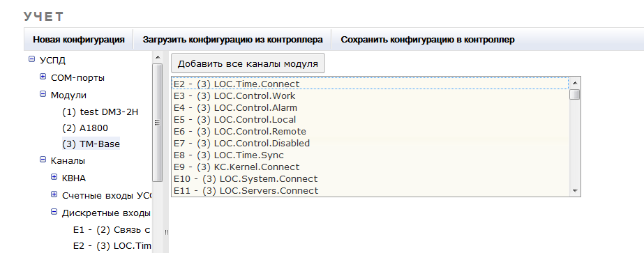
Task: Select list row E2 LOC.Time.Connect
Action: tap(370, 84)
